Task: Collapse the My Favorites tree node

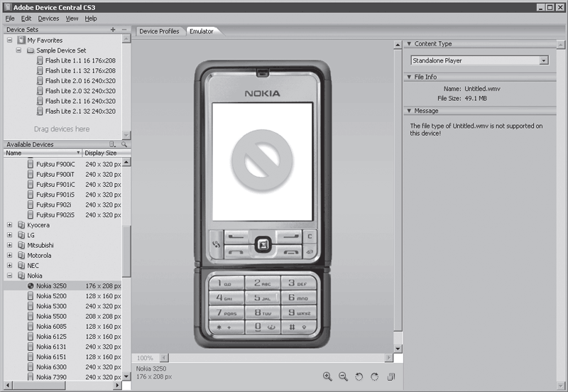Action: 10,40
